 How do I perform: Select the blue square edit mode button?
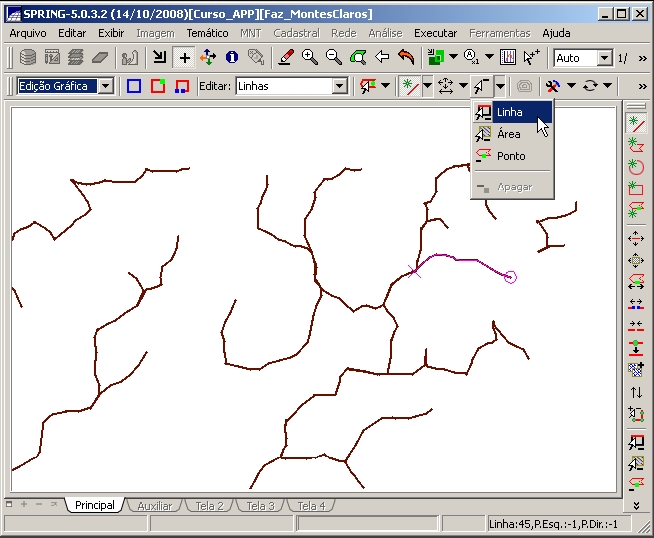click(x=134, y=86)
